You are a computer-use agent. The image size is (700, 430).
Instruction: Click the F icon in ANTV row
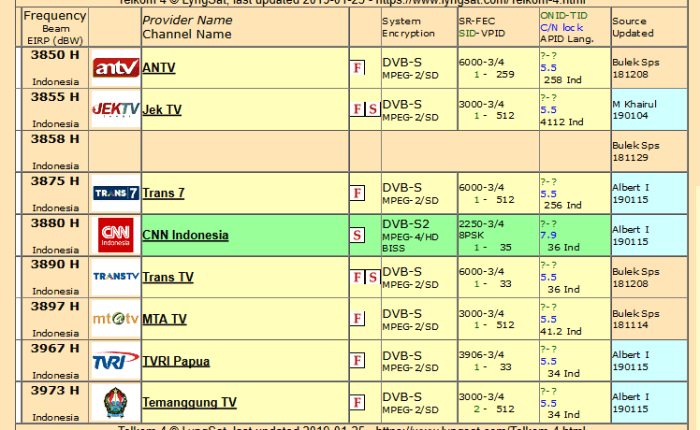357,68
